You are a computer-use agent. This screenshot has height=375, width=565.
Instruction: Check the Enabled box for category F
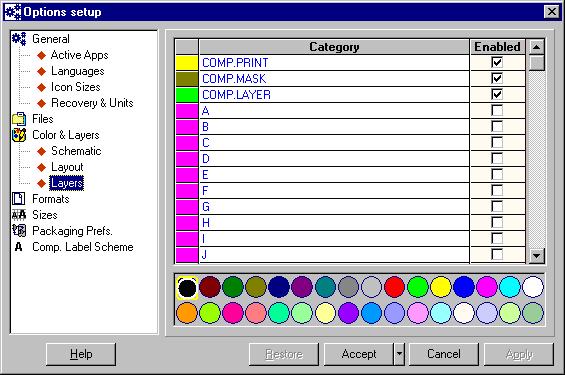click(497, 190)
